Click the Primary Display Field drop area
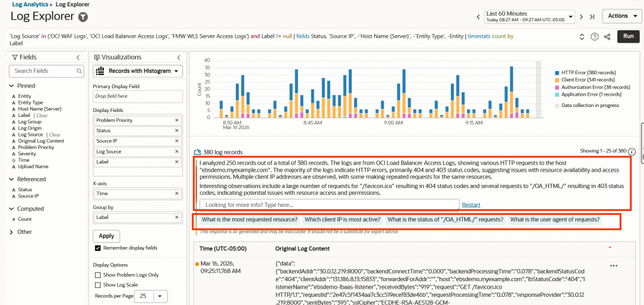This screenshot has height=305, width=644. pos(138,96)
